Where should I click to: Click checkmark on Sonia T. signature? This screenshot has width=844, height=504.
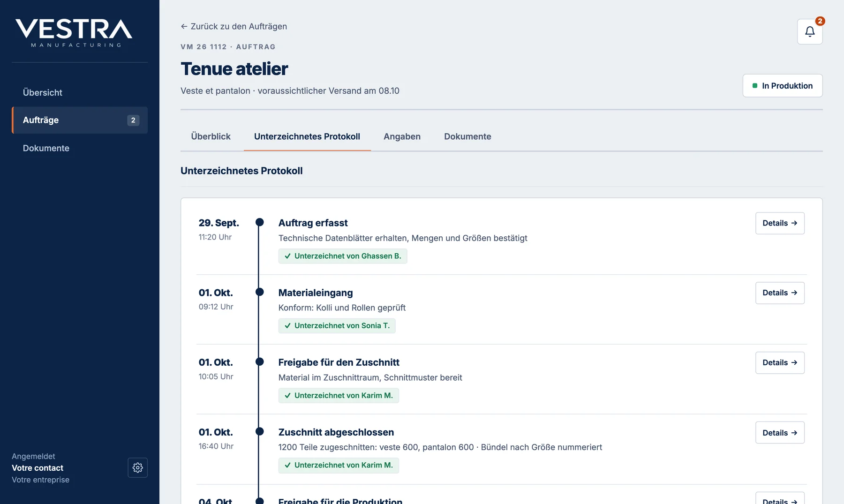(287, 326)
